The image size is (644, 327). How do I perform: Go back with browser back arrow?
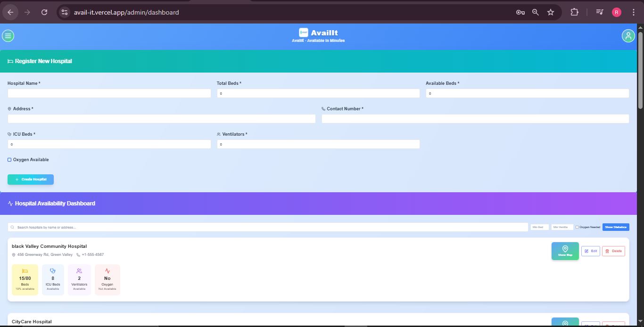pos(10,12)
